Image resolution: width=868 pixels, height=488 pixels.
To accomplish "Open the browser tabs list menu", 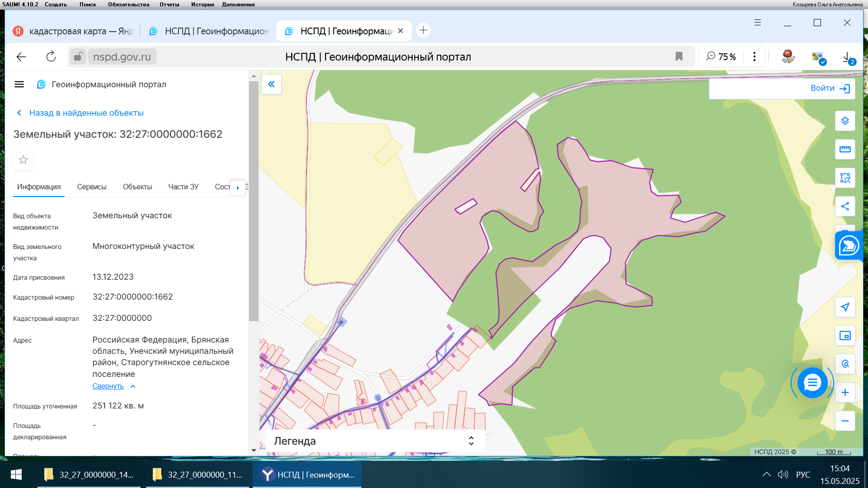I will [x=758, y=23].
